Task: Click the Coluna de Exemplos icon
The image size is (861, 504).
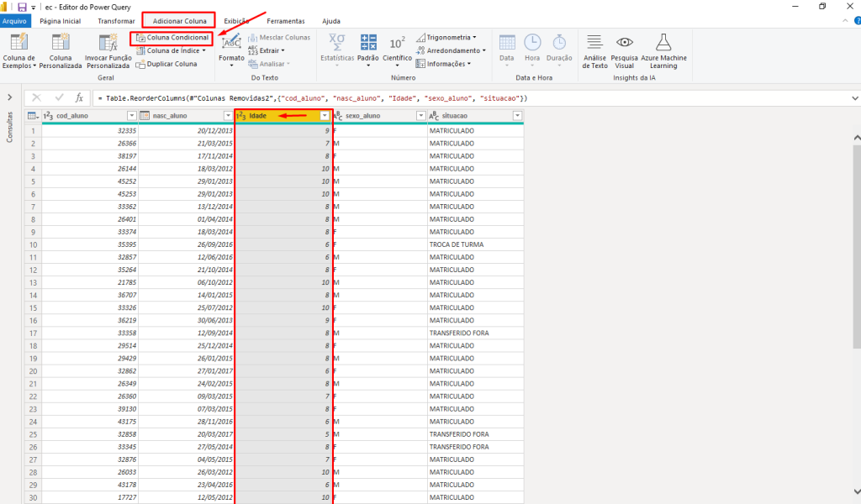Action: [18, 42]
